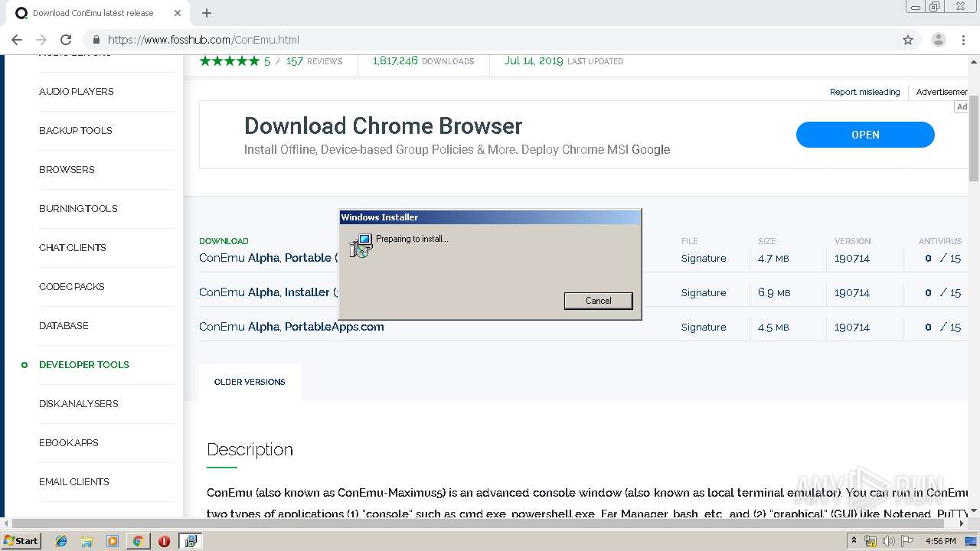Download ConEmu Alpha, Installer

[x=268, y=292]
